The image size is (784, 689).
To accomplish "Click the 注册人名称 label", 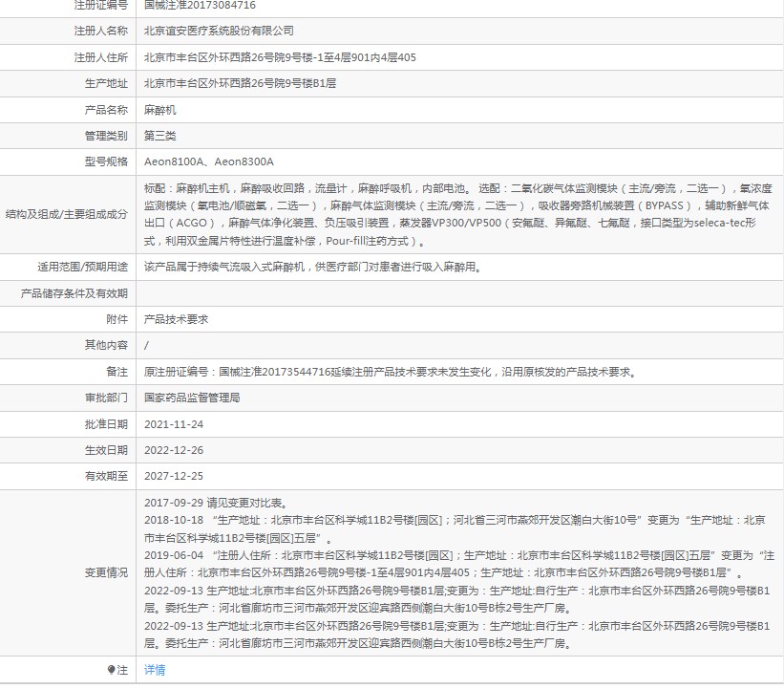I will (x=101, y=31).
